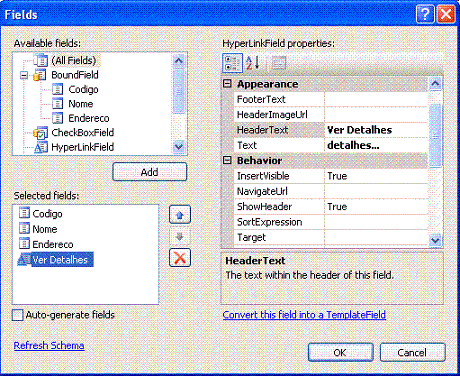Select CheckBoxField in available fields
The height and width of the screenshot is (377, 460).
[x=83, y=133]
